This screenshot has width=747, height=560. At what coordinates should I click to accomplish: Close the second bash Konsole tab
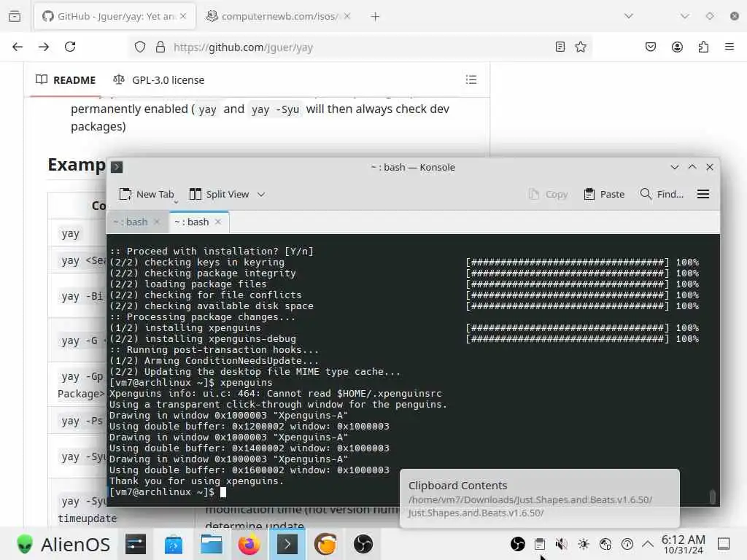(217, 222)
